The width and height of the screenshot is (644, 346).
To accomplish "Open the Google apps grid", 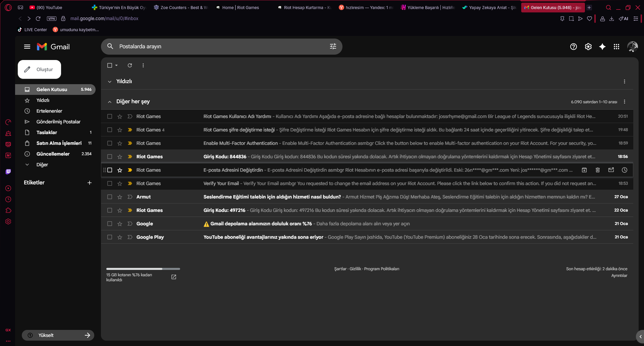I will [x=616, y=47].
